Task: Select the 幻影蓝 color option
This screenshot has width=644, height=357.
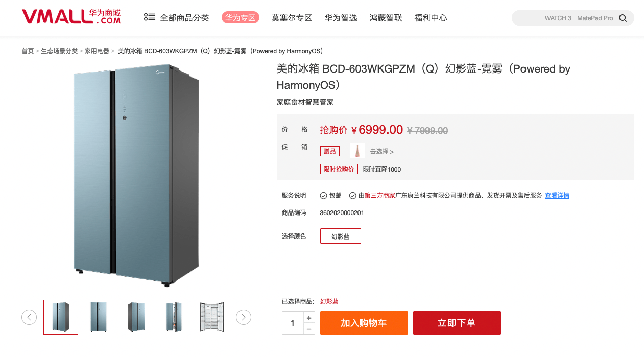Action: coord(341,236)
